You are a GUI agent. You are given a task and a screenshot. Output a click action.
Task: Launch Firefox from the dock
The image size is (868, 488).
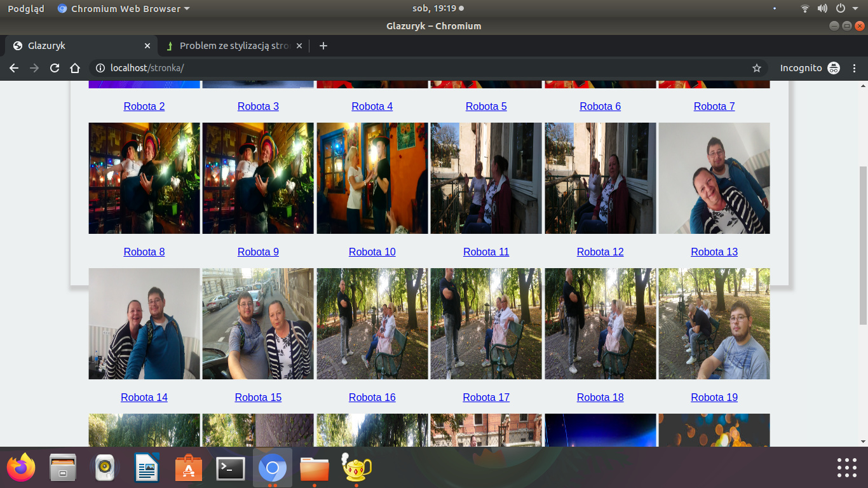point(21,468)
